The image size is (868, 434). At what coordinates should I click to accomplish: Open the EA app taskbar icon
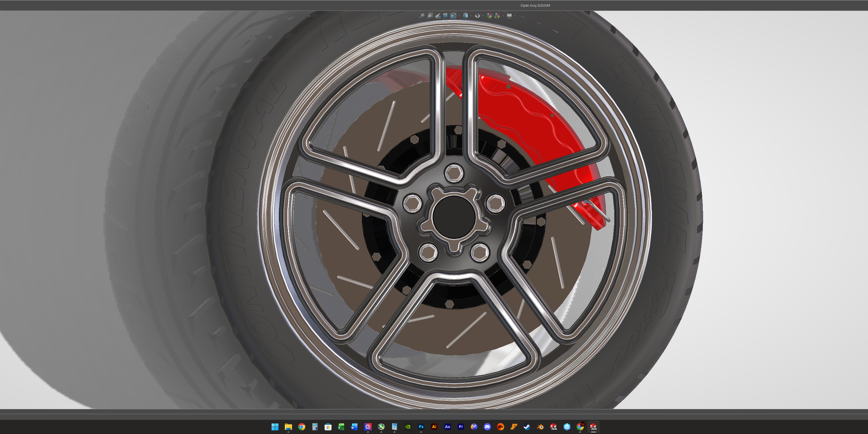[501, 427]
